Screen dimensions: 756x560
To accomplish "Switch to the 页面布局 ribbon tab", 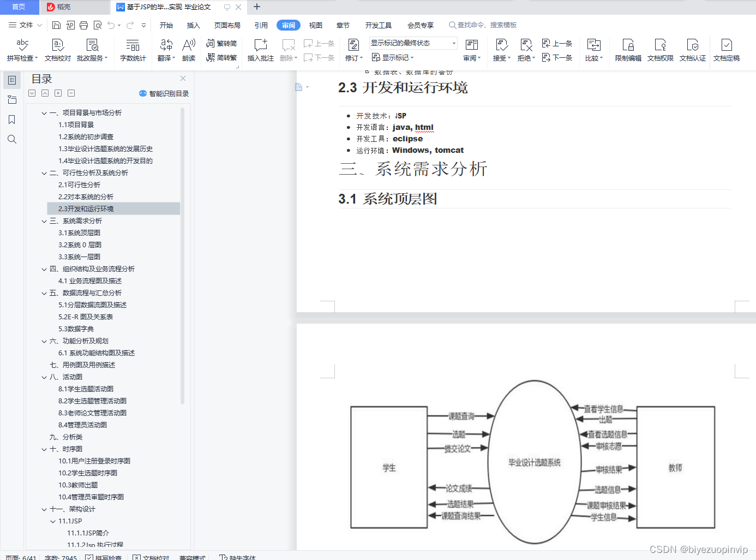I will [227, 25].
